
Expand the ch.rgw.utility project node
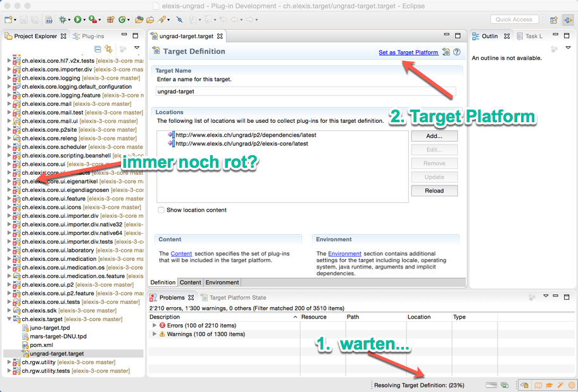tap(9, 362)
